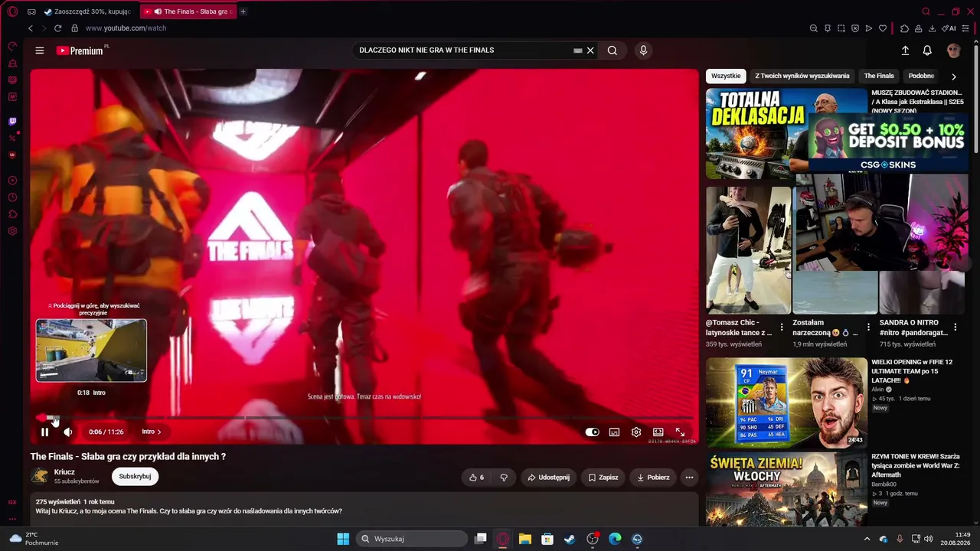Open Steam from the taskbar
This screenshot has height=551, width=980.
[570, 539]
